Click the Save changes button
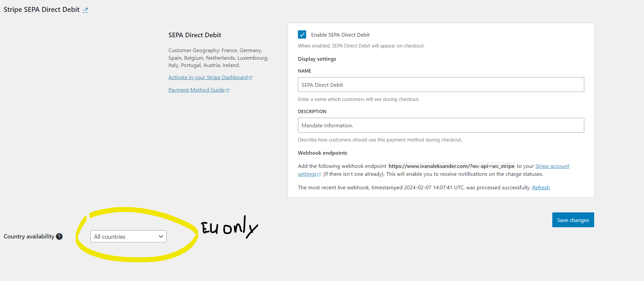 pyautogui.click(x=573, y=220)
